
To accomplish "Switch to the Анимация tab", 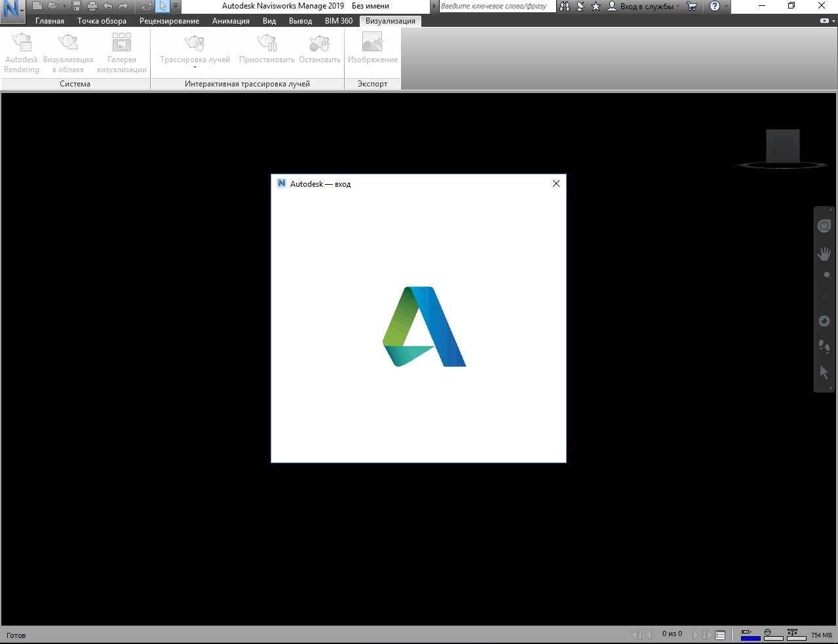I will click(x=231, y=21).
